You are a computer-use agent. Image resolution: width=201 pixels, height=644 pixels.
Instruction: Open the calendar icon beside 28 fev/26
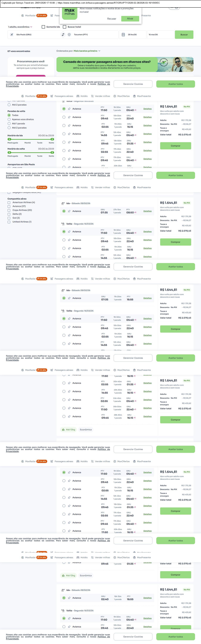tap(123, 35)
